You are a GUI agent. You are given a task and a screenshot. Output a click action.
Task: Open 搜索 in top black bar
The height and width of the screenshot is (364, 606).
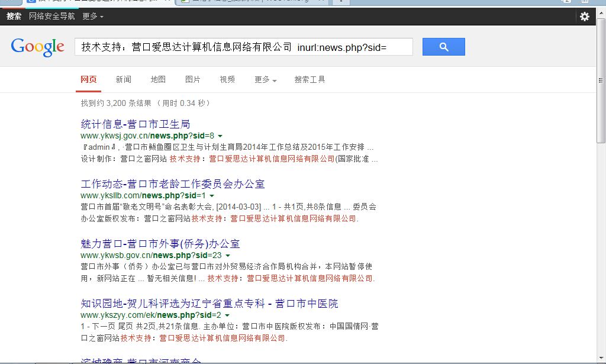[14, 16]
